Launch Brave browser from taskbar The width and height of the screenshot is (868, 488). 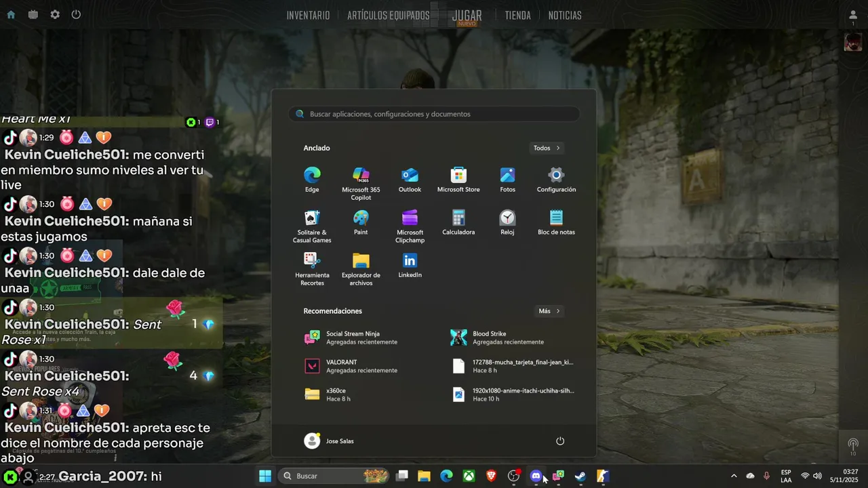tap(491, 476)
